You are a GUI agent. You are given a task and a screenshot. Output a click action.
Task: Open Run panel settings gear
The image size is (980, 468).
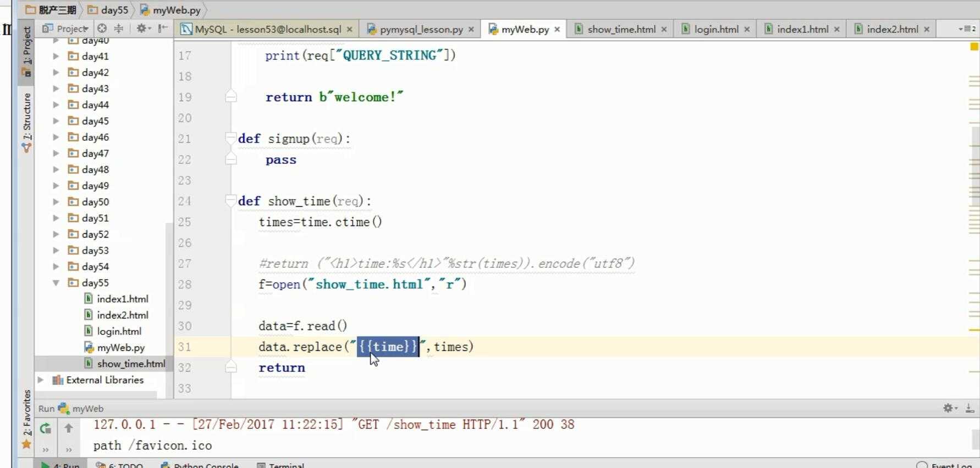click(950, 408)
